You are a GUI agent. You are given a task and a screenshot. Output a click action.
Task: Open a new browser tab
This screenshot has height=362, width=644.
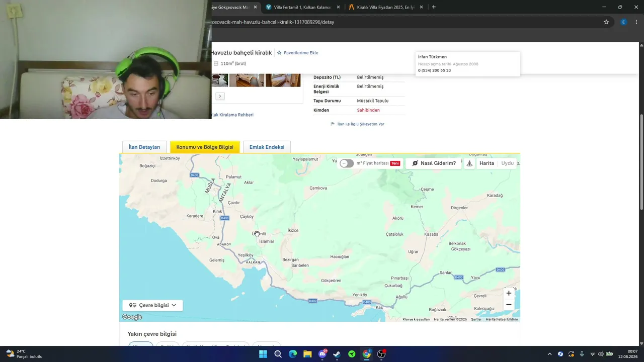[x=434, y=7]
